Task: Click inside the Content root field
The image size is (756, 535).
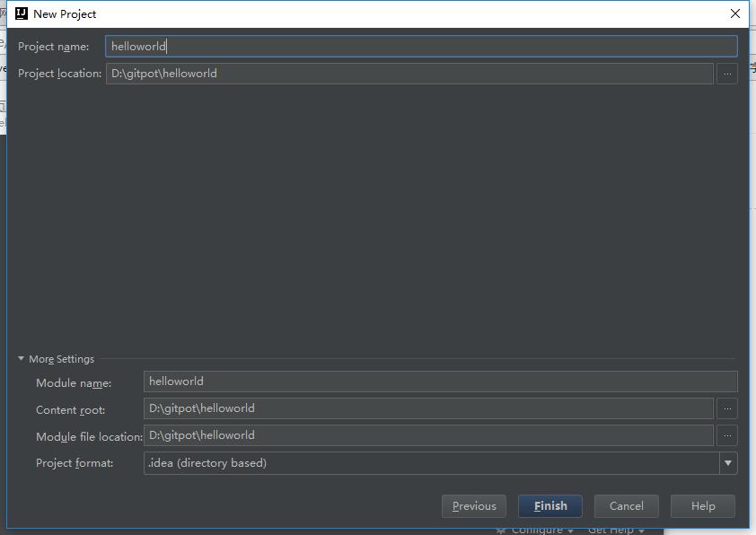Action: [x=427, y=408]
